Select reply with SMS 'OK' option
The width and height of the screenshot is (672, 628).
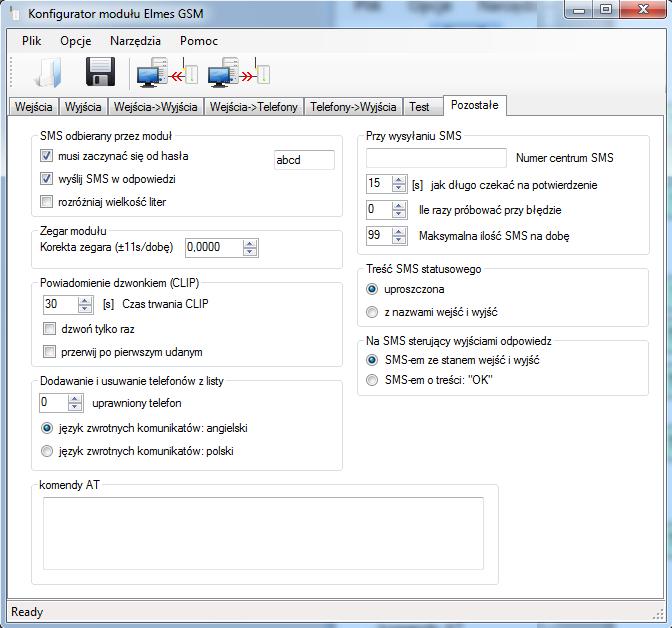372,380
